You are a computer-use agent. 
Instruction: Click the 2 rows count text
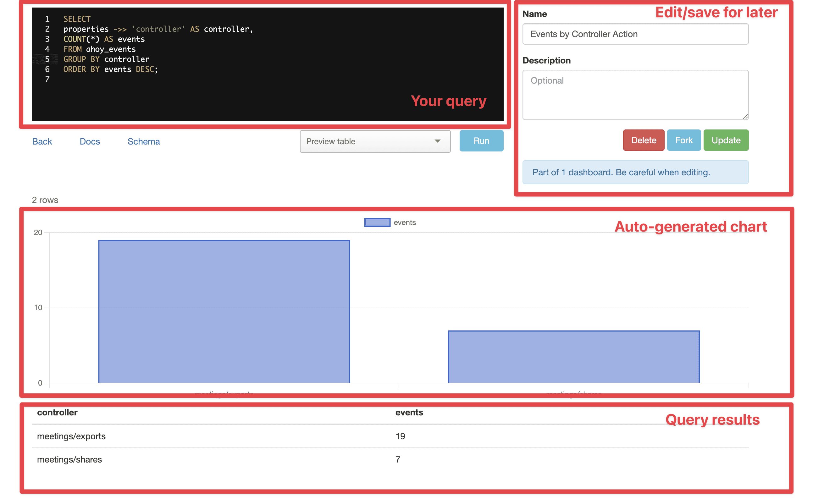(45, 200)
